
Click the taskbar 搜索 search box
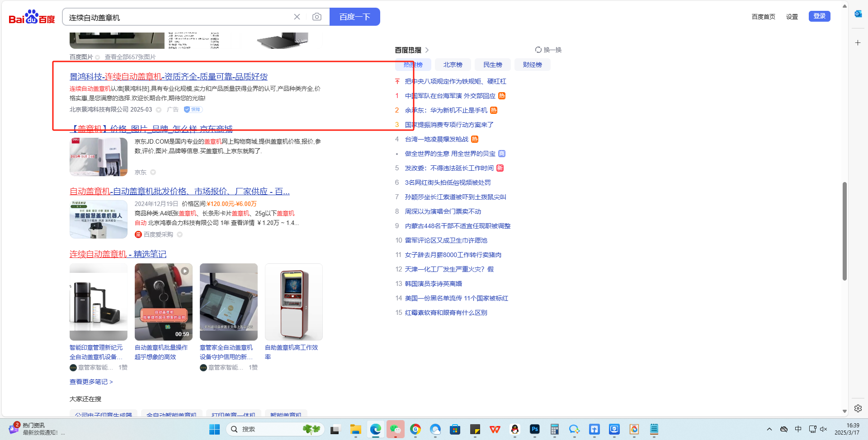(275, 429)
